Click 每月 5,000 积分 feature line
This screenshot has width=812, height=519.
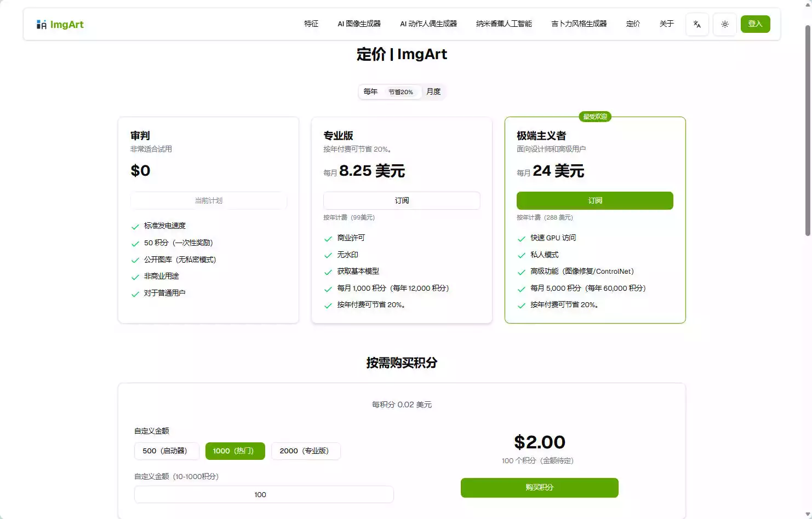click(588, 288)
